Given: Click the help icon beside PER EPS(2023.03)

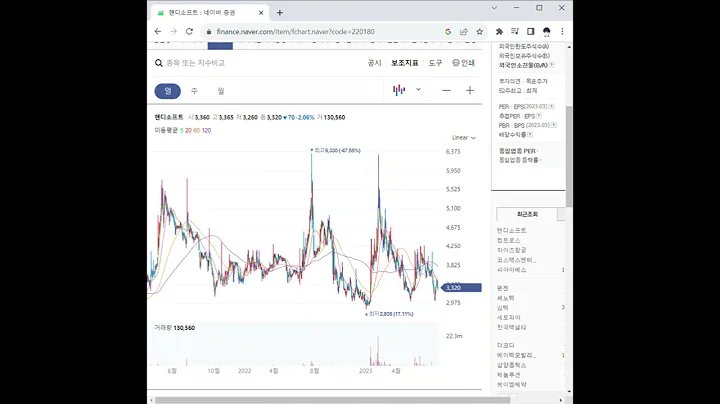Looking at the screenshot, I should 551,107.
